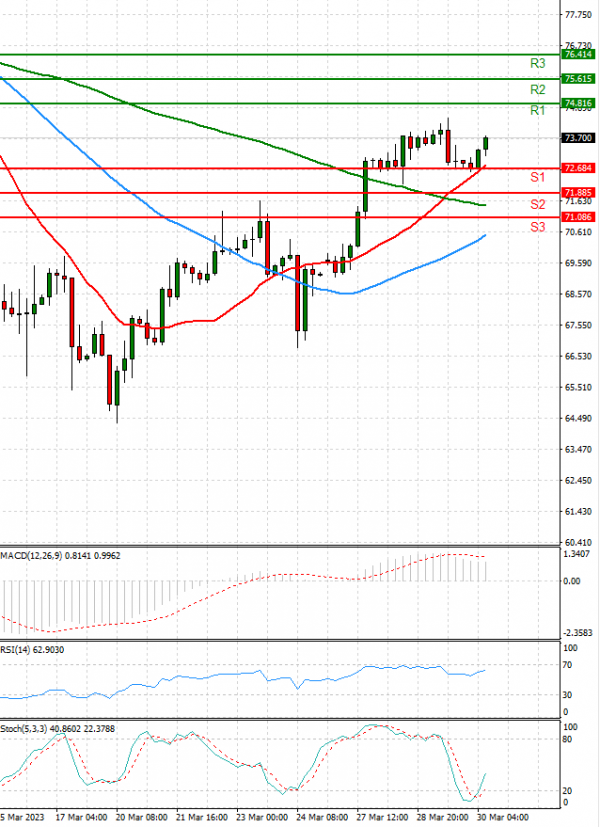Select the 74.816 green price tag
The height and width of the screenshot is (827, 600).
pyautogui.click(x=578, y=103)
